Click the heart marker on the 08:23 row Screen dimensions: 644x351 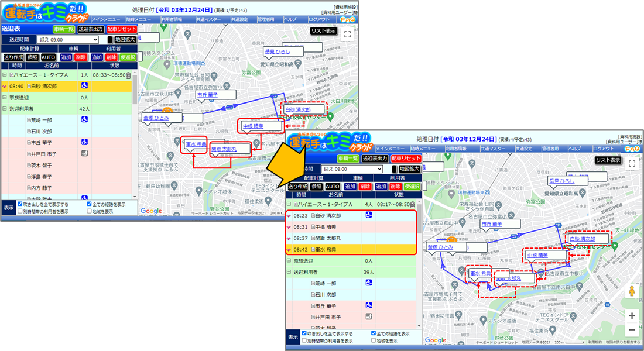click(x=289, y=215)
